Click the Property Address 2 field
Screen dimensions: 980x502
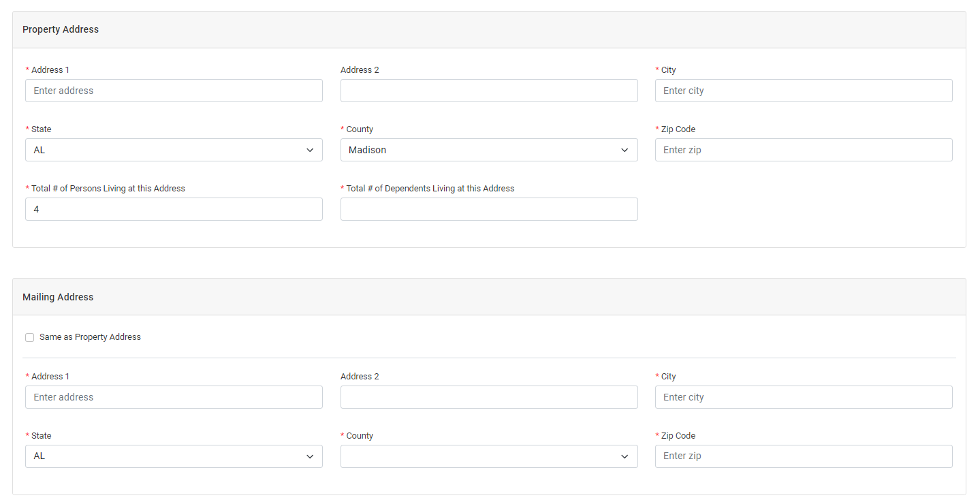point(489,91)
